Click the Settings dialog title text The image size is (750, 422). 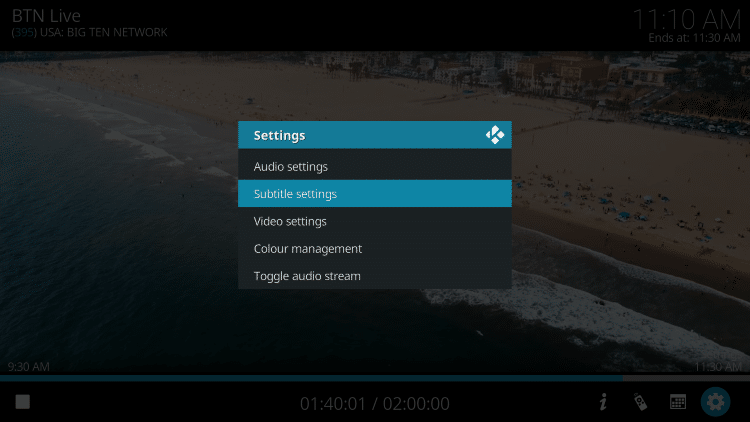pos(279,135)
